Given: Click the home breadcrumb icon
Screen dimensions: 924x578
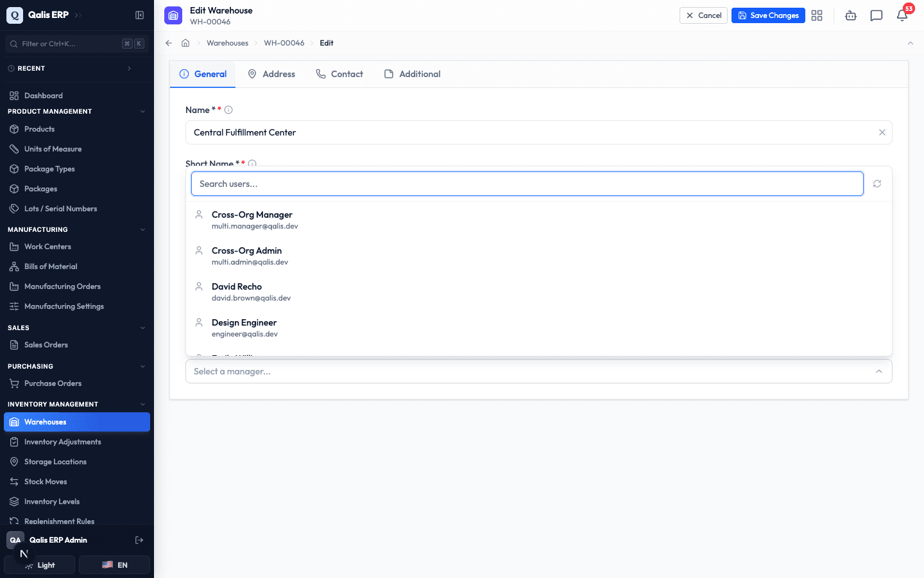Looking at the screenshot, I should tap(185, 43).
